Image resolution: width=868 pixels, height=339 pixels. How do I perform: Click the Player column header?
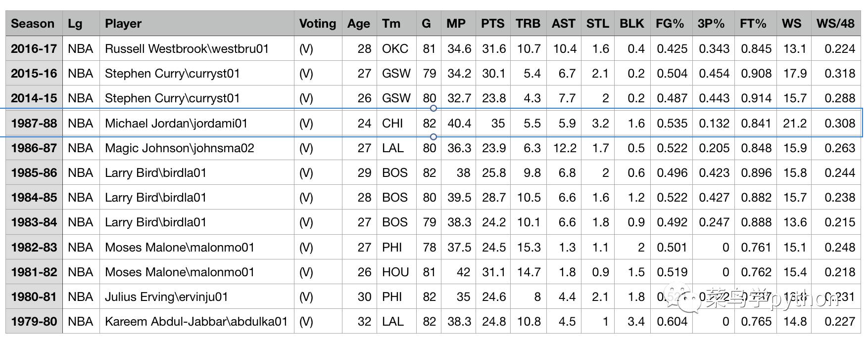(123, 24)
